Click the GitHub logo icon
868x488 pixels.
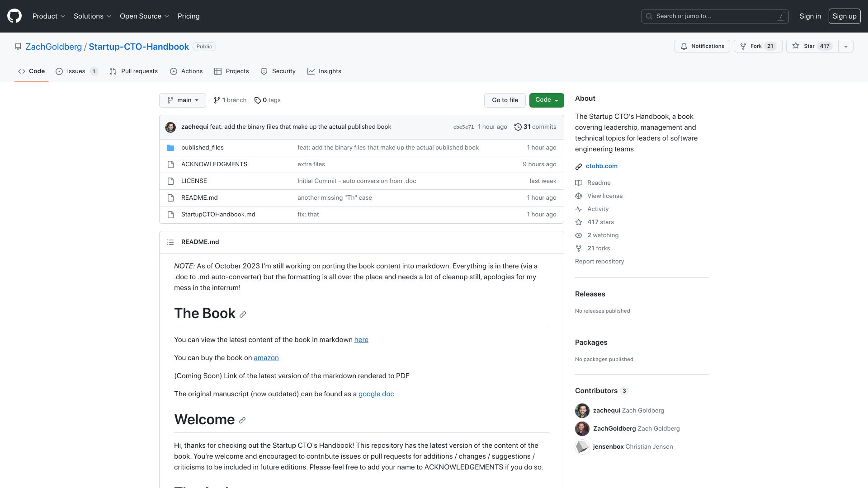[x=14, y=16]
